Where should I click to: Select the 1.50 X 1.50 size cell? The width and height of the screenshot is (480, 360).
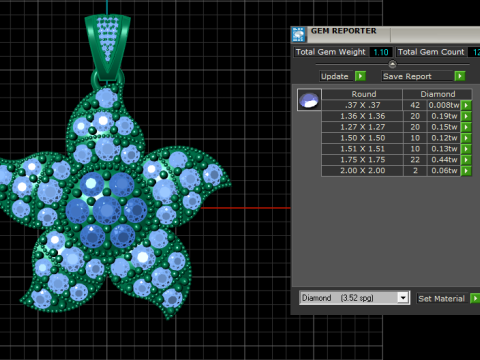pos(362,138)
